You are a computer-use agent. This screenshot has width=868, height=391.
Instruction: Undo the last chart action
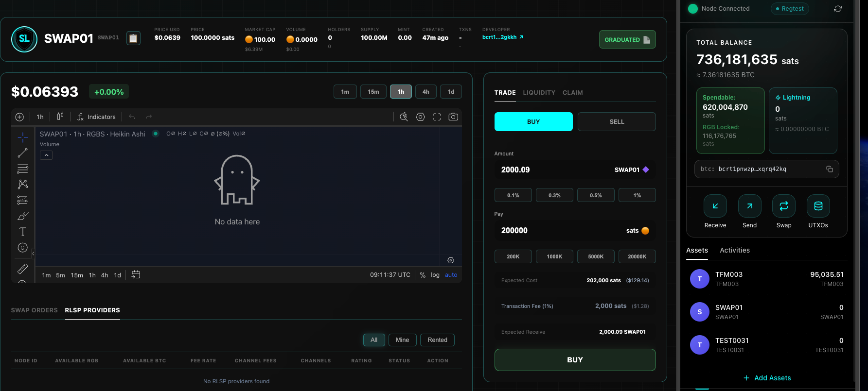click(132, 117)
